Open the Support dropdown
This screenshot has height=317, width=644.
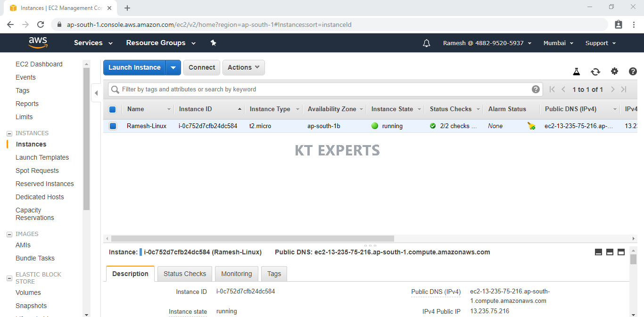[601, 43]
